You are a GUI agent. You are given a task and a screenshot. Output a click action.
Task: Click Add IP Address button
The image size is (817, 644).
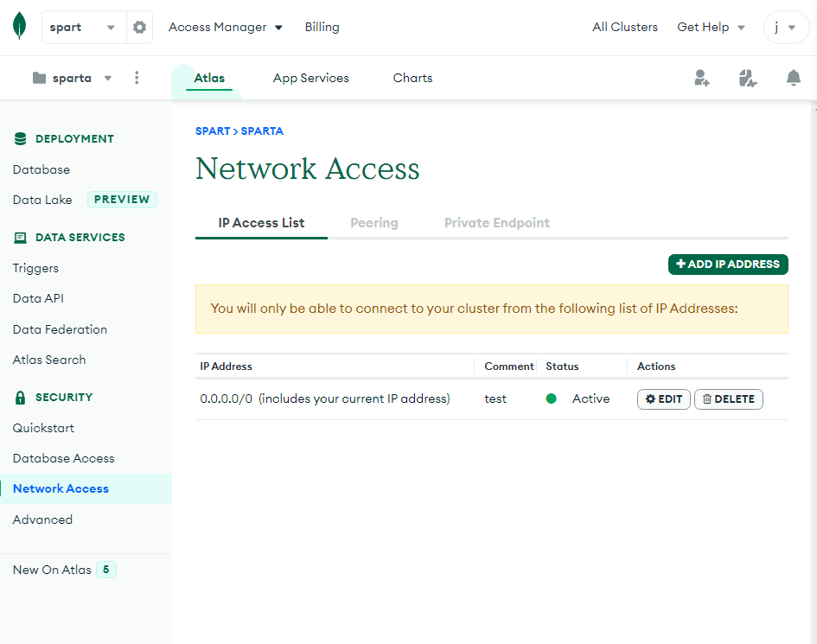pyautogui.click(x=728, y=265)
